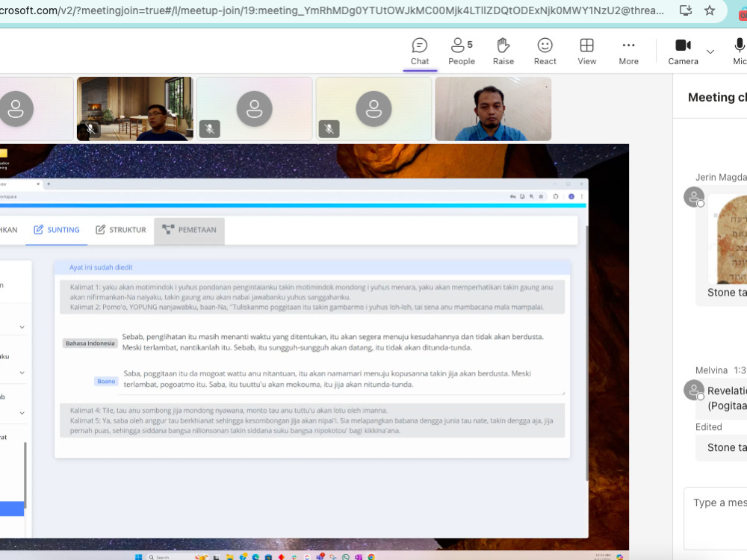This screenshot has height=560, width=747.
Task: Change meeting layout with View button
Action: click(587, 52)
